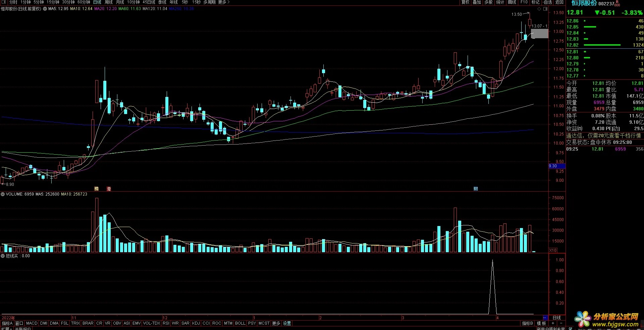Click the small panel toggle icon beside the diamond
Screen dimensions: 644x330
545,9
